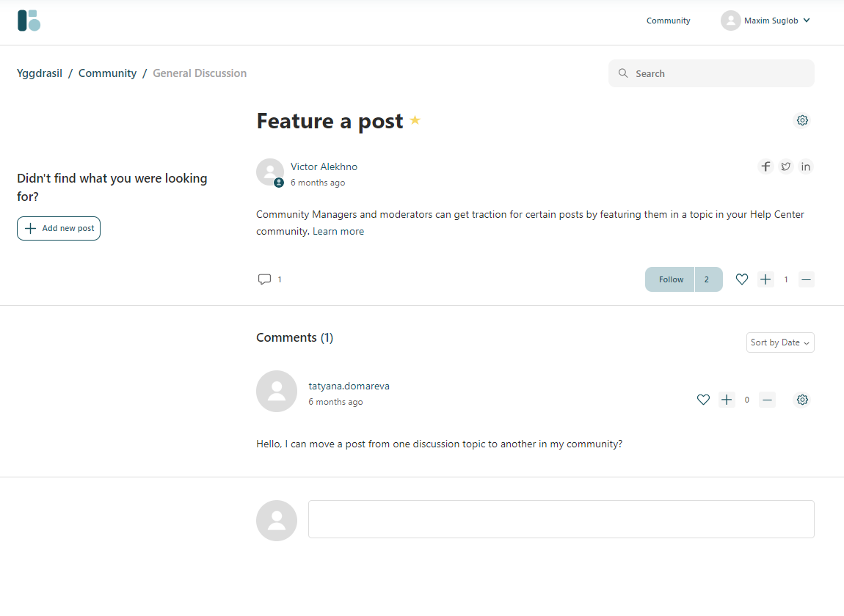Toggle the Follow button on post
844x616 pixels.
tap(671, 279)
